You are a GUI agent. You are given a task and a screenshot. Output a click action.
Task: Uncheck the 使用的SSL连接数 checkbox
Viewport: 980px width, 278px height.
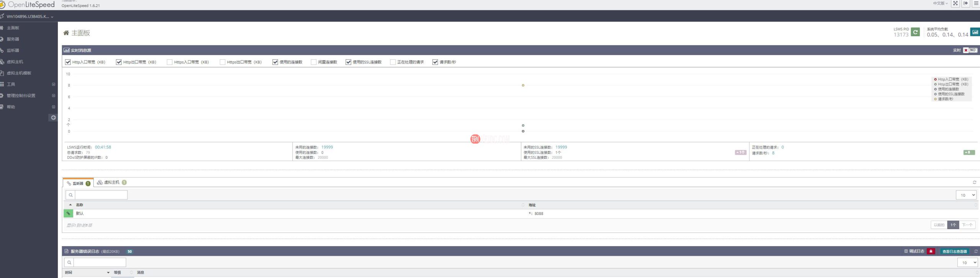click(x=348, y=62)
